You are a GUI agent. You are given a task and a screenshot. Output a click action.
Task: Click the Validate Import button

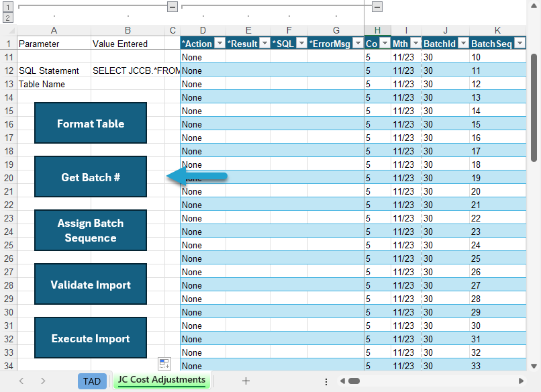[x=91, y=284]
